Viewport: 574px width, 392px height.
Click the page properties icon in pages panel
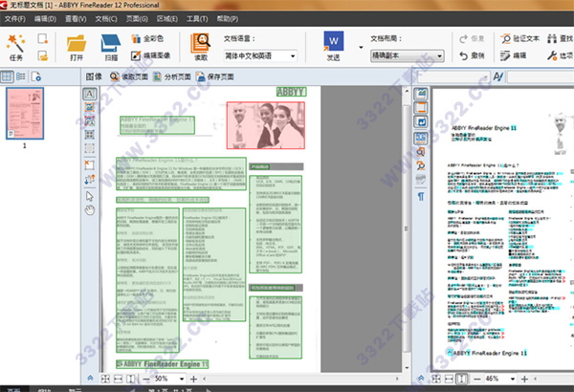pos(36,76)
